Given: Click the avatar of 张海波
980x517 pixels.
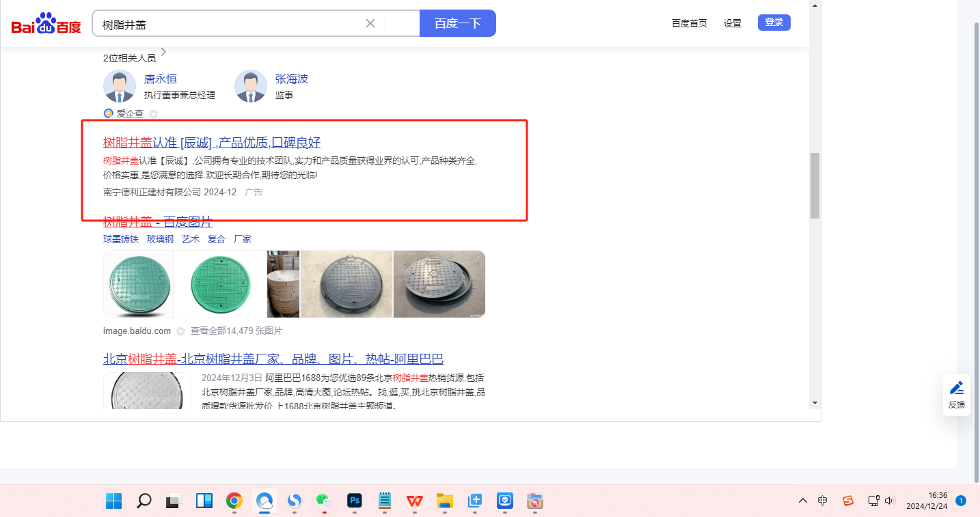Looking at the screenshot, I should pos(251,87).
